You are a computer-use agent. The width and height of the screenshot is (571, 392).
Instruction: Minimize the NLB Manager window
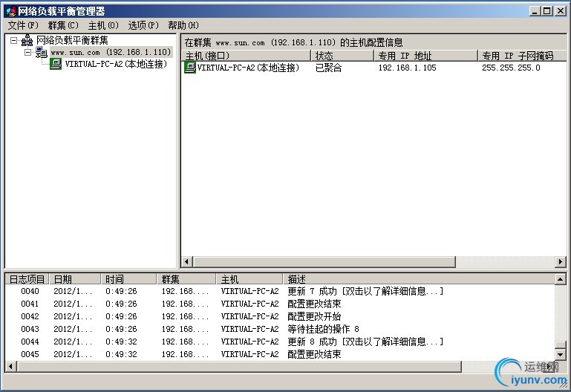click(535, 11)
